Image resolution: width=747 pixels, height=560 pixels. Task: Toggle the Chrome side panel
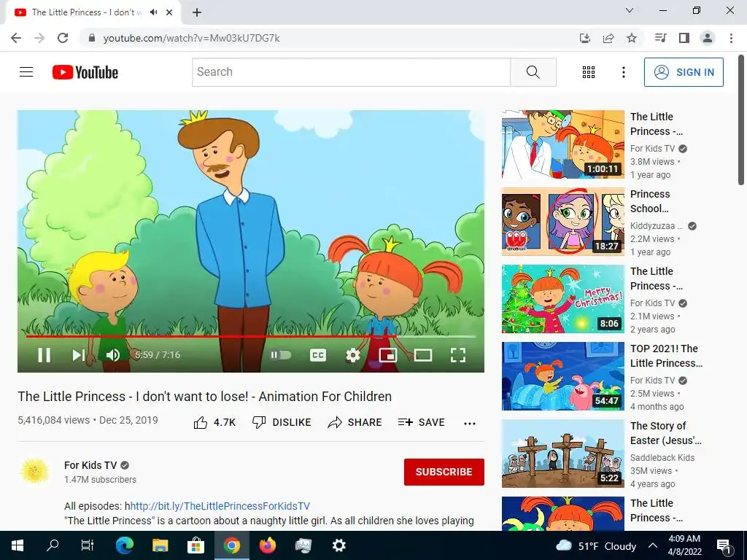pos(684,38)
